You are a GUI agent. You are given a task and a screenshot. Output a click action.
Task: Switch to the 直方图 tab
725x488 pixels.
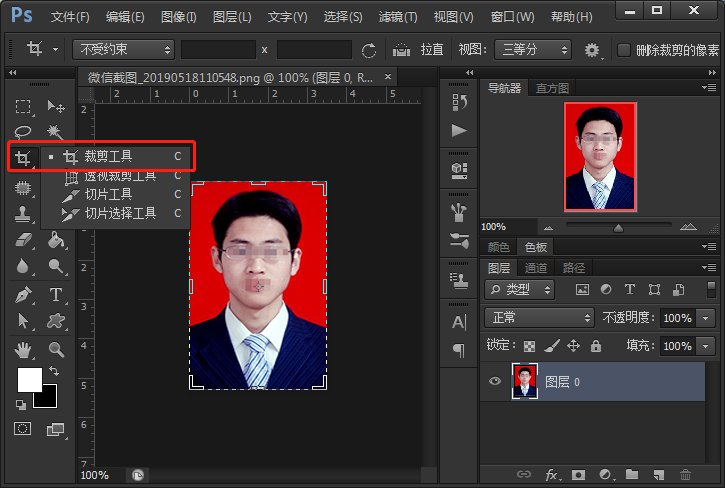coord(552,88)
